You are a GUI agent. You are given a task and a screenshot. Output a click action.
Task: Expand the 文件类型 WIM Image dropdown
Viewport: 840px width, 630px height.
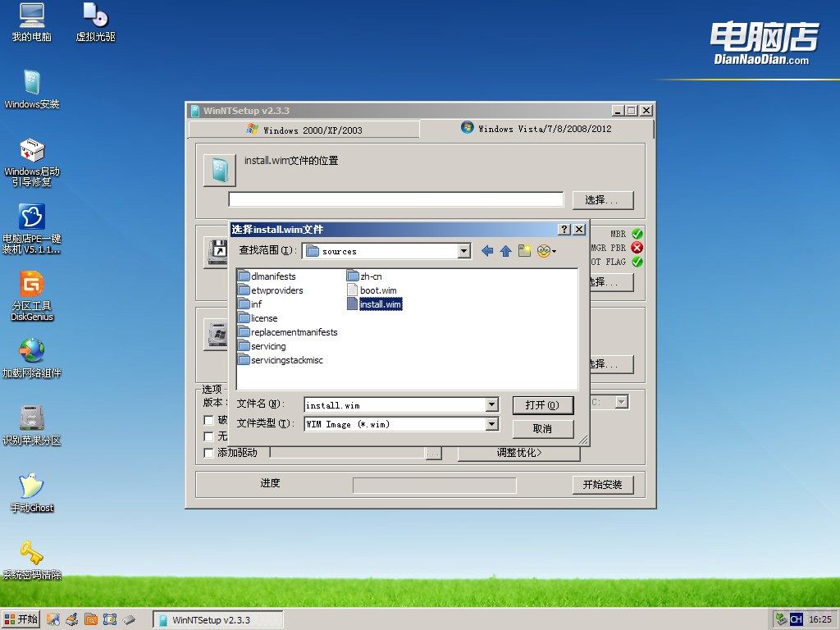tap(492, 424)
